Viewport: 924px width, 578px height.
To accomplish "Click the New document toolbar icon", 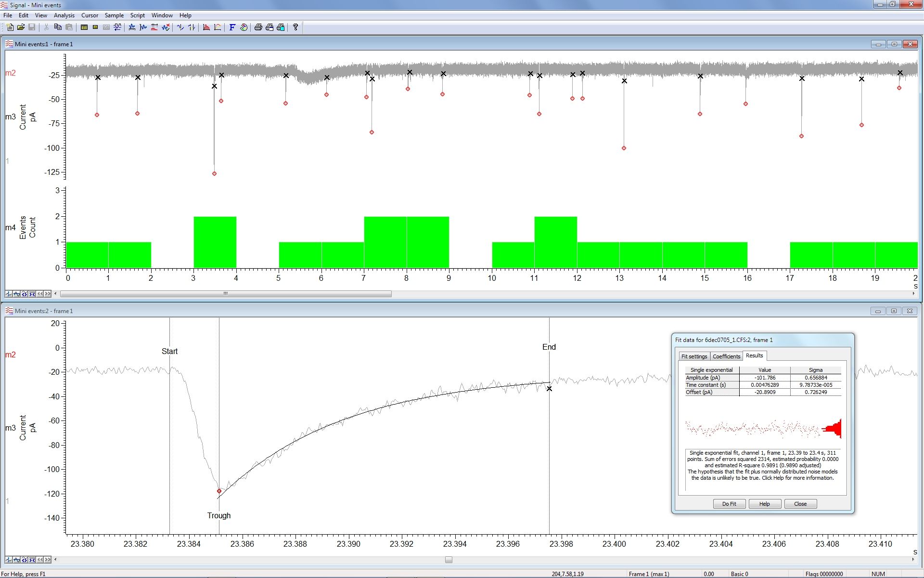I will (x=10, y=27).
